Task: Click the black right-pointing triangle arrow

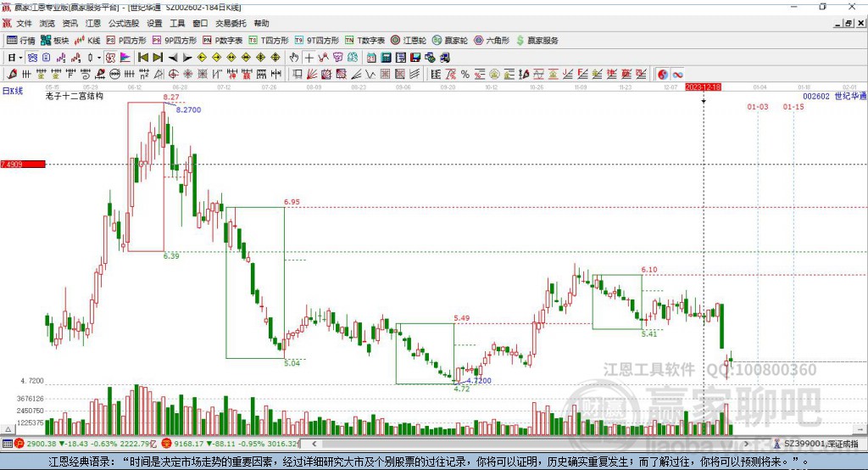Action: [x=187, y=58]
